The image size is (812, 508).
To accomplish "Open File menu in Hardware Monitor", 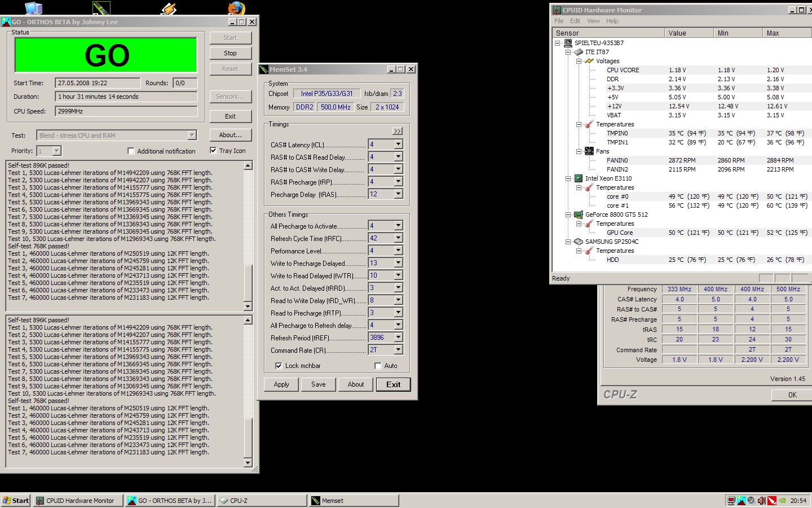I will [559, 21].
